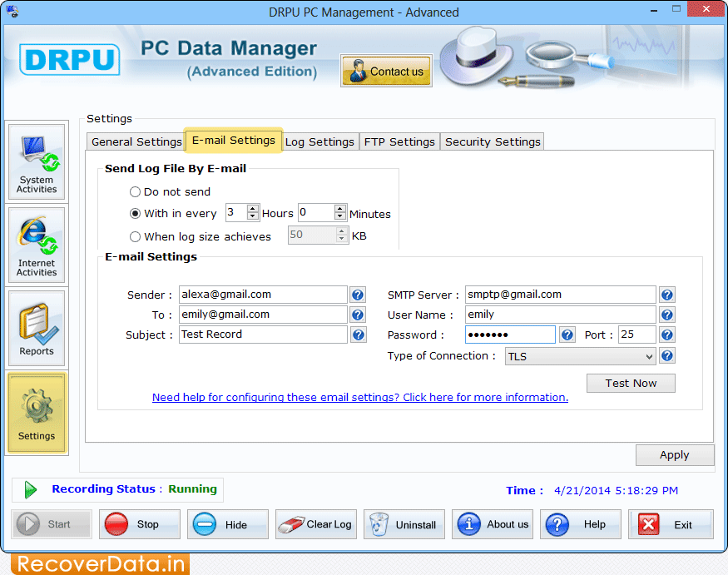Viewport: 728px width, 575px height.
Task: Click help icon next to Password field
Action: pos(567,335)
